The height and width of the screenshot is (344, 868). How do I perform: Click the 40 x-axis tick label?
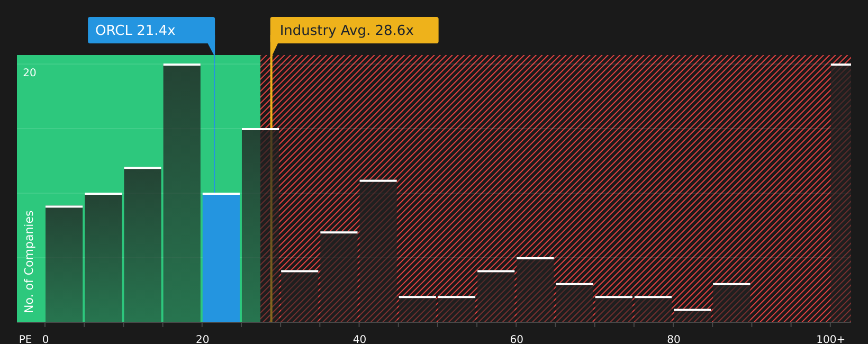coord(359,339)
